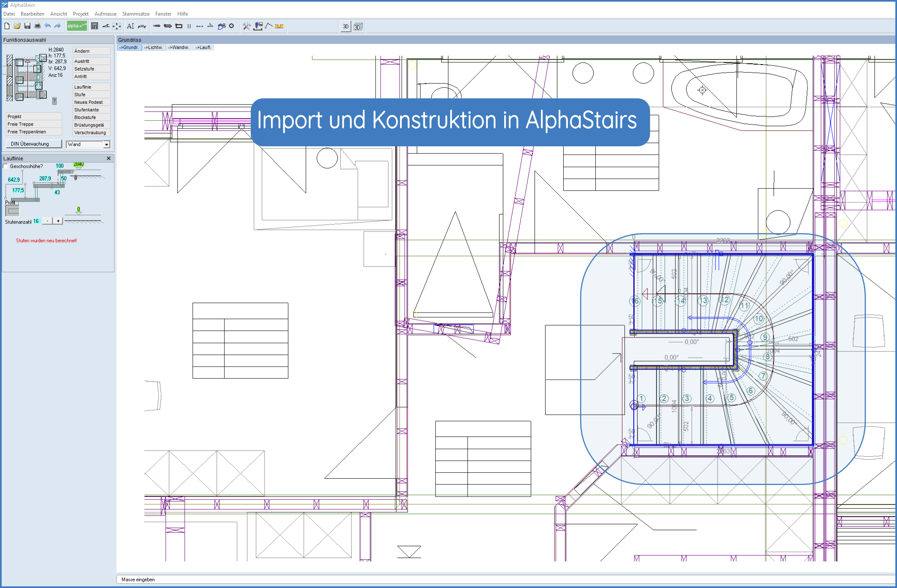Select the polyline tool icon
This screenshot has width=897, height=588.
pyautogui.click(x=269, y=26)
